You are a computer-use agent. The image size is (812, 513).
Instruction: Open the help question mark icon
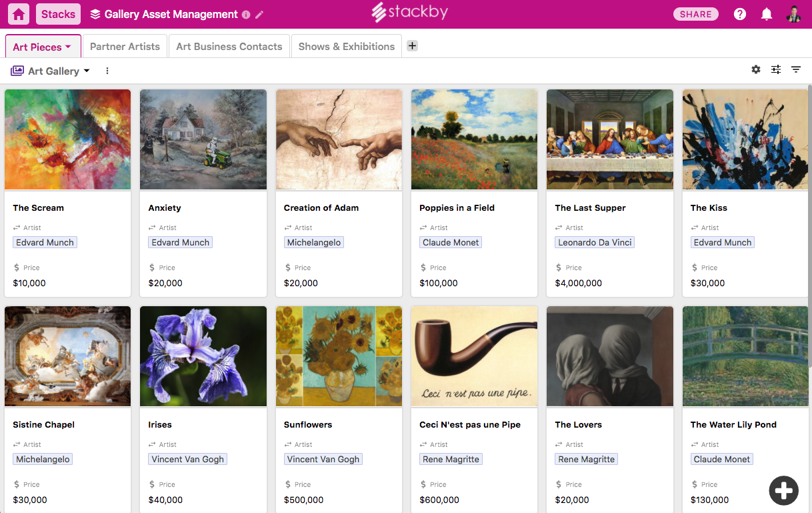(x=740, y=14)
